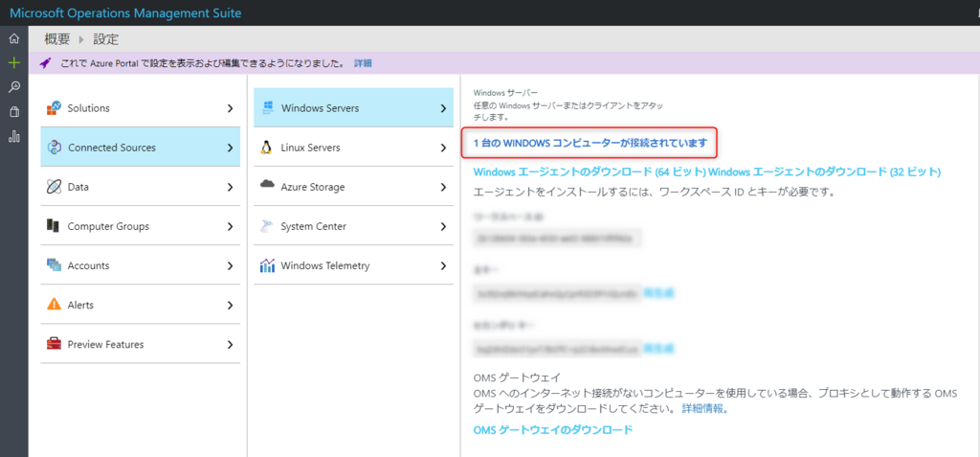The height and width of the screenshot is (457, 980).
Task: Select the Solutions settings category
Action: pyautogui.click(x=140, y=107)
